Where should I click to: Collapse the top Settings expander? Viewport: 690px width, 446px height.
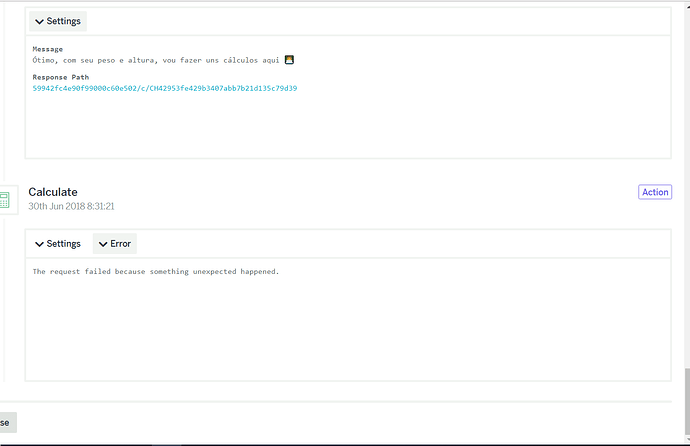[58, 21]
